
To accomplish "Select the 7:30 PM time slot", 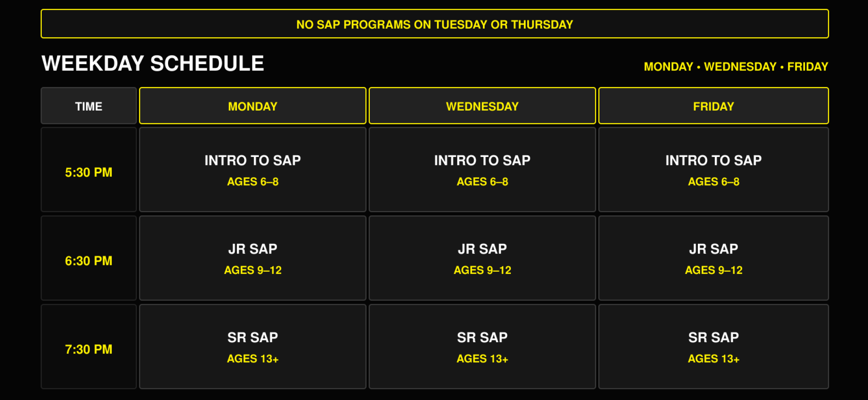I will tap(89, 347).
